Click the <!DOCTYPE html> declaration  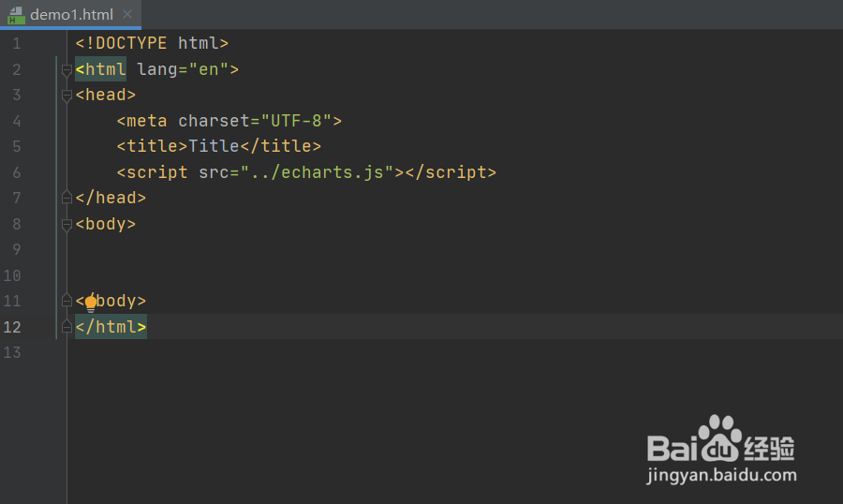click(152, 43)
